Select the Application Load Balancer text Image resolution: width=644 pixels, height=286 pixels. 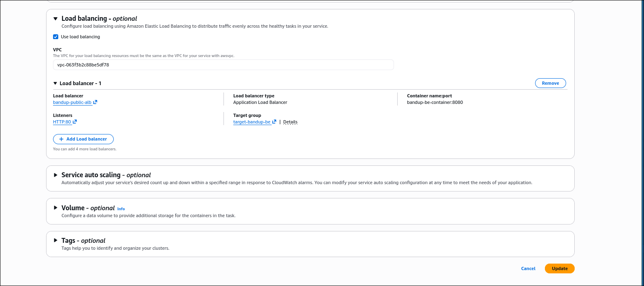tap(260, 102)
